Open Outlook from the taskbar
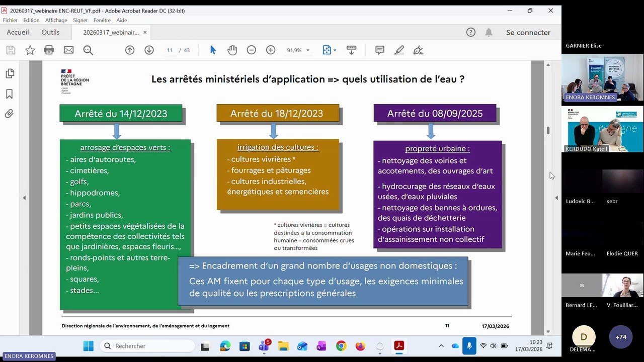 (x=302, y=346)
